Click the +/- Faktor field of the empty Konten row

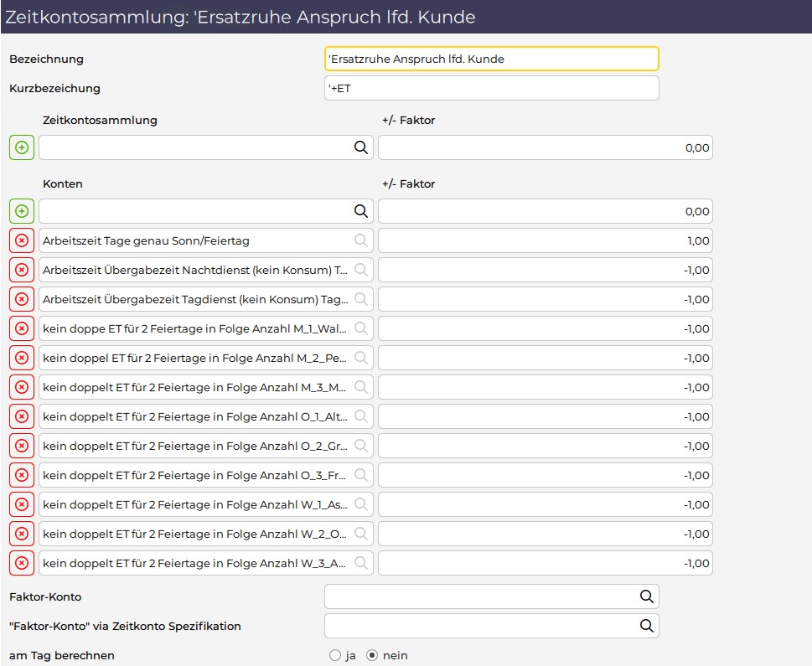[x=546, y=211]
